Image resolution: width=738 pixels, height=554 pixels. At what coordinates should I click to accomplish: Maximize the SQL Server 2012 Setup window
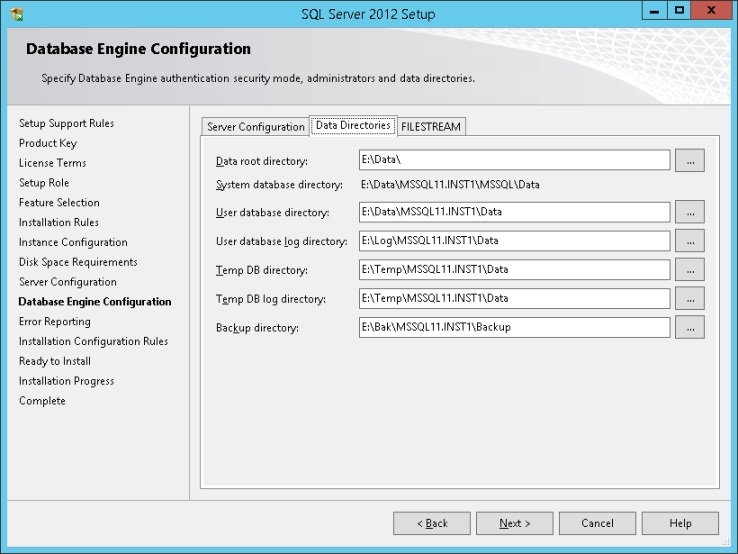679,10
